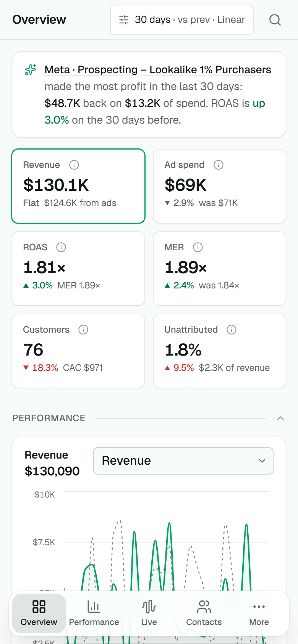Click the filter sliders icon
This screenshot has width=298, height=644.
point(124,20)
